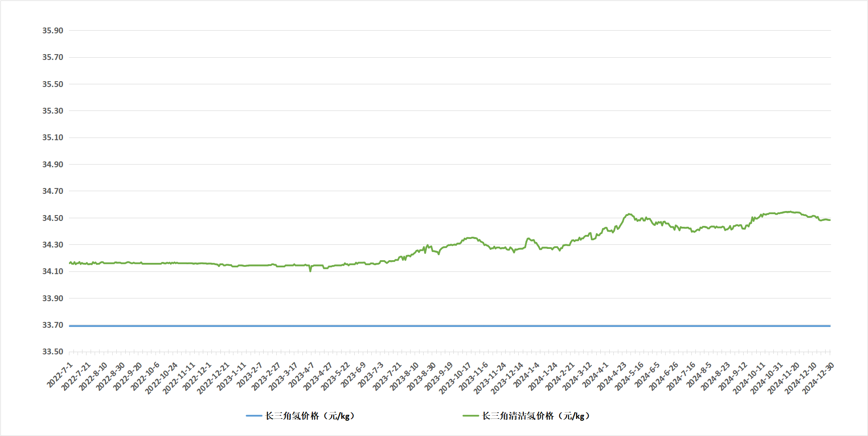
Task: Click the 2022-7-1 date label
Action: pyautogui.click(x=60, y=375)
